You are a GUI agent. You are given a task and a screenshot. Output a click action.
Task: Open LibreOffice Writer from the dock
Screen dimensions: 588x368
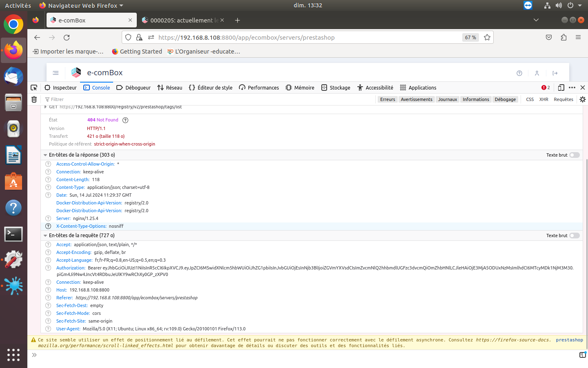(13, 155)
